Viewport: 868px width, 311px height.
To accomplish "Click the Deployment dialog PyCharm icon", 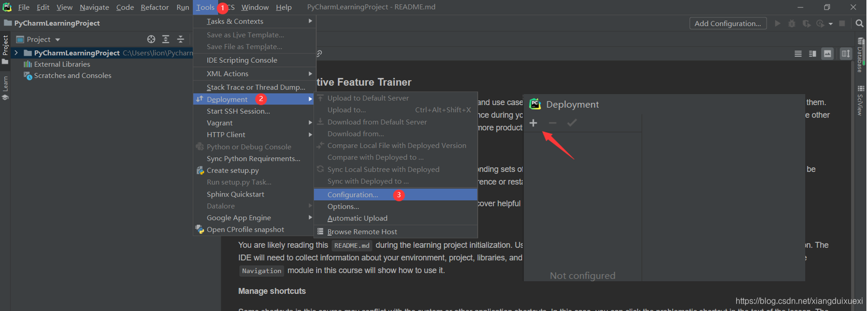I will [x=535, y=104].
